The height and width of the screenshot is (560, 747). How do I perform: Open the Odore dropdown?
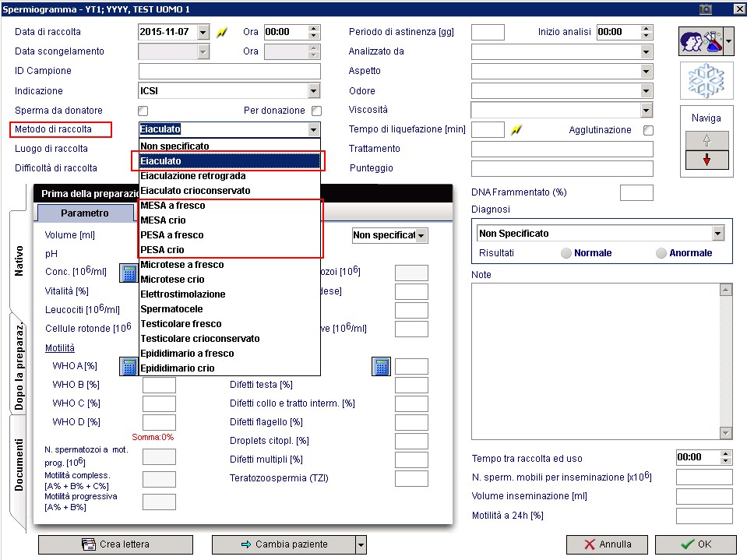click(x=646, y=91)
